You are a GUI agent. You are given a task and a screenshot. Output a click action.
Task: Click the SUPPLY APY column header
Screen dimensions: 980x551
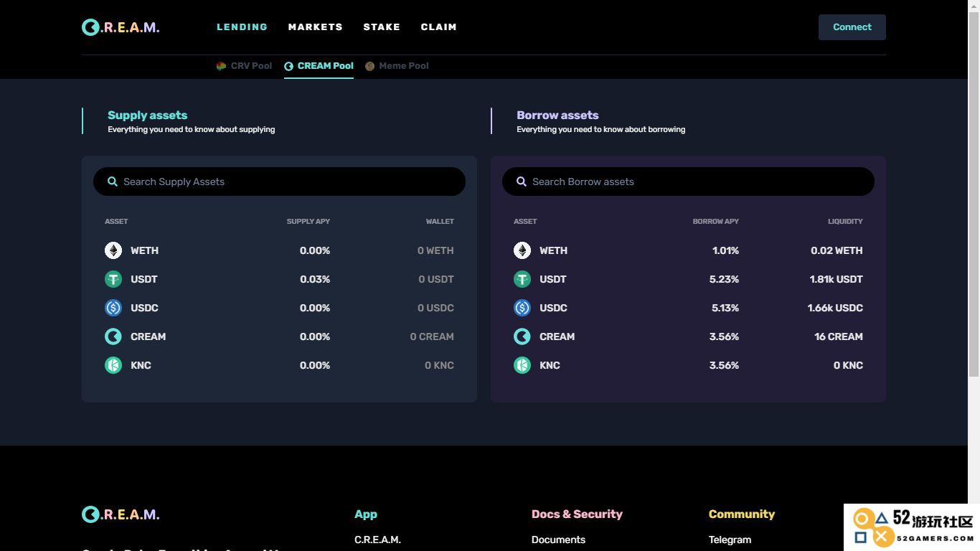[x=308, y=221]
